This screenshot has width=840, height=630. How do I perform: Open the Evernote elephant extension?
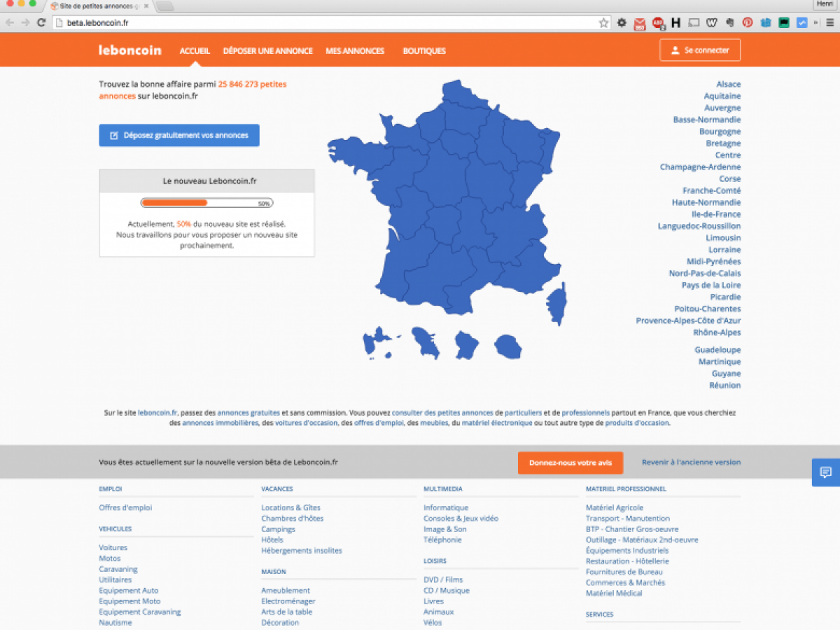click(x=730, y=22)
